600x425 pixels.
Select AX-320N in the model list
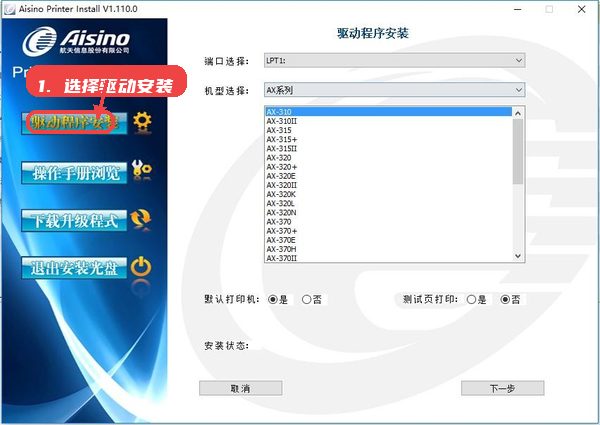click(388, 213)
